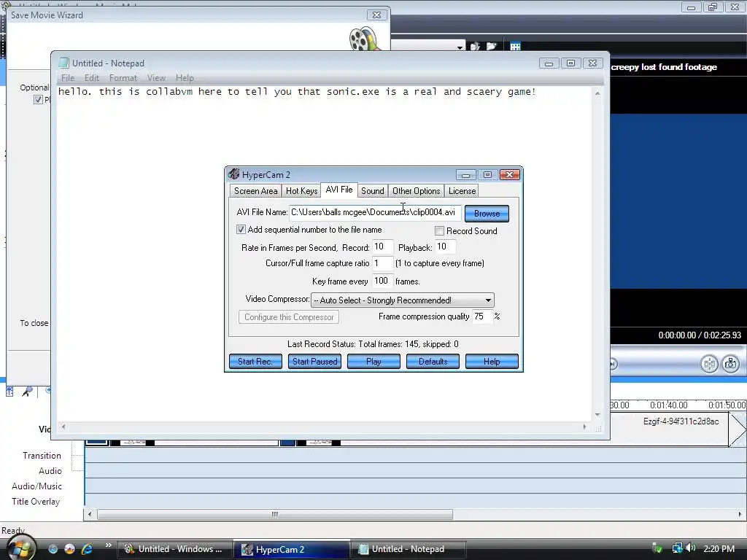The height and width of the screenshot is (560, 747).
Task: Open Notepad View menu
Action: point(156,77)
